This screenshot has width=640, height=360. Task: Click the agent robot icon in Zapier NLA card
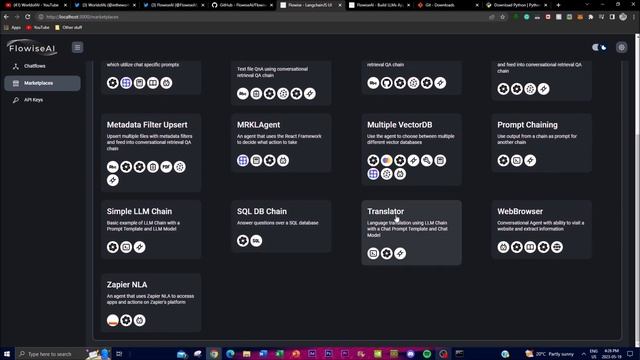point(140,320)
